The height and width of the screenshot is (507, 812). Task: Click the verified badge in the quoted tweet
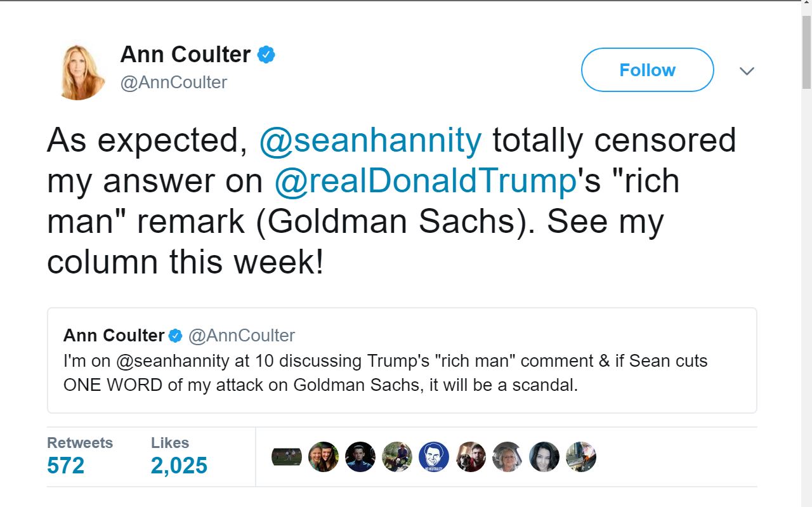click(x=176, y=336)
